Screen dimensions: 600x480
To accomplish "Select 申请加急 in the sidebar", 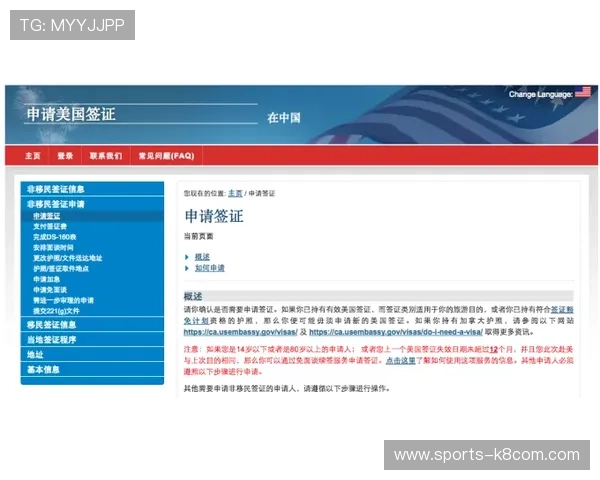I will coord(46,279).
